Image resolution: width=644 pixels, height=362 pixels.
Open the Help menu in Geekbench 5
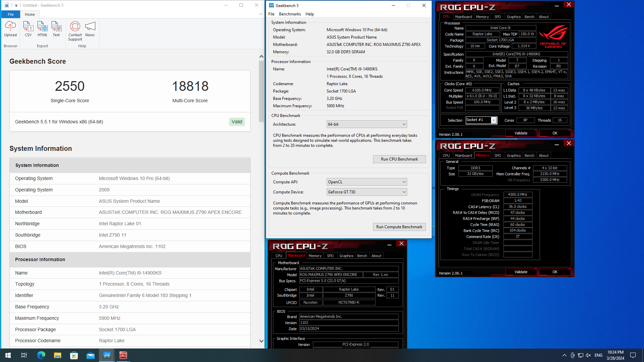tap(310, 14)
